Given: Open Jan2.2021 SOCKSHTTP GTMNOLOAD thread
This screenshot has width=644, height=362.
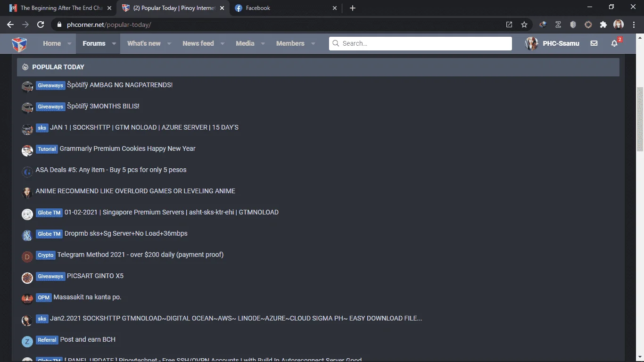Looking at the screenshot, I should [236, 318].
